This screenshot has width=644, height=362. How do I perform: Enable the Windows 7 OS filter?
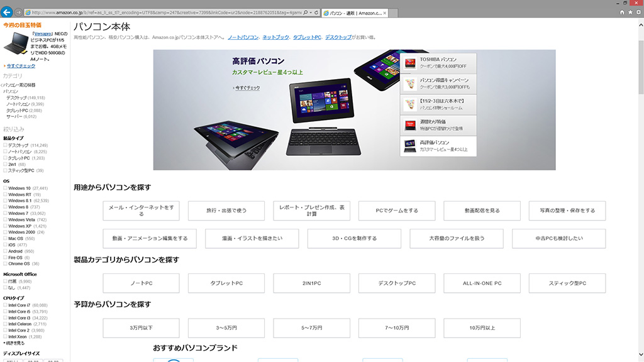coord(5,213)
